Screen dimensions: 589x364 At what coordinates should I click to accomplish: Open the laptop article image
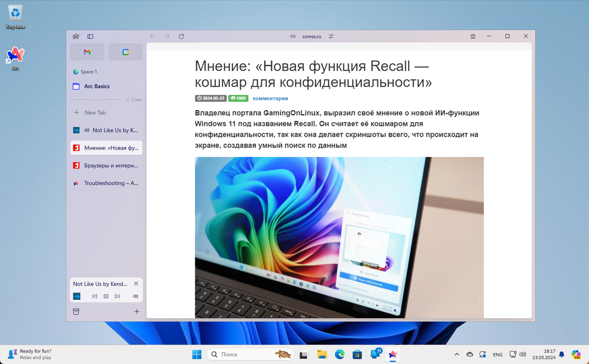[x=339, y=237]
